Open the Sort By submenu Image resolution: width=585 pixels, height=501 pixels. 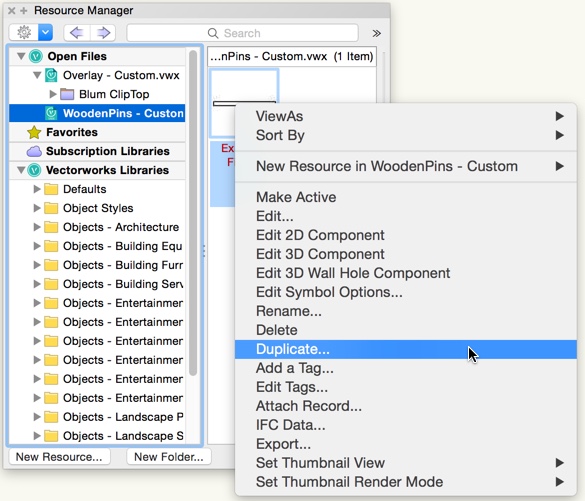[x=406, y=135]
